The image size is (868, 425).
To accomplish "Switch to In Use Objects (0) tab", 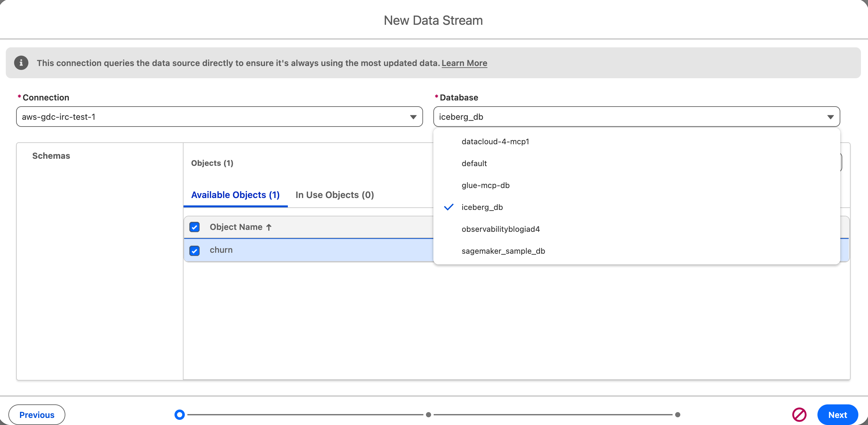I will pyautogui.click(x=334, y=195).
